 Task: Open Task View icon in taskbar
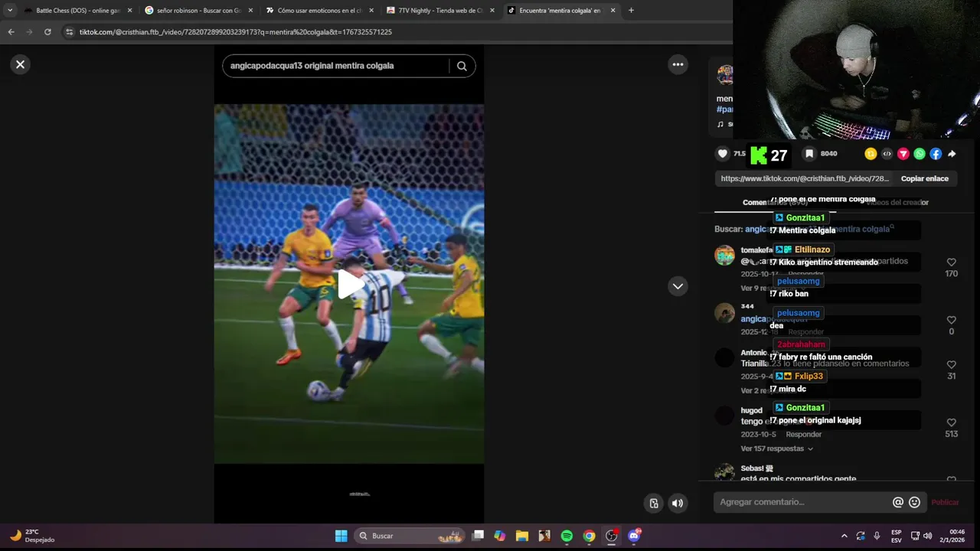tap(478, 536)
